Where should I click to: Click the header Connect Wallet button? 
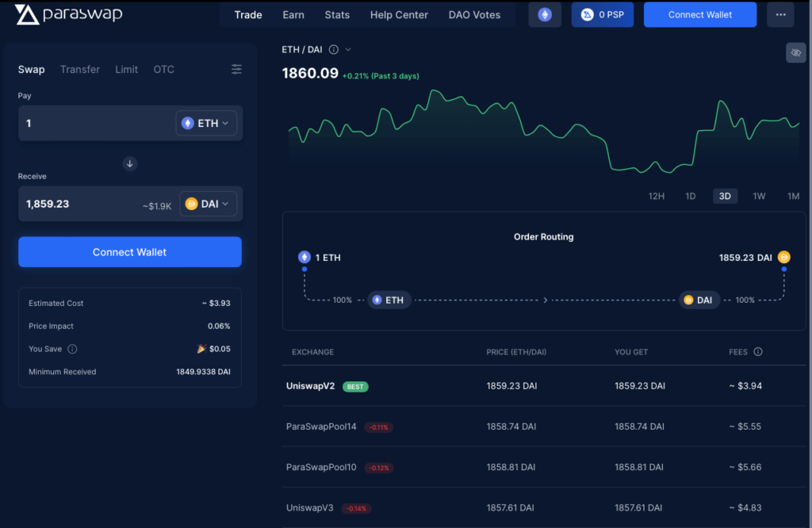[x=699, y=14]
